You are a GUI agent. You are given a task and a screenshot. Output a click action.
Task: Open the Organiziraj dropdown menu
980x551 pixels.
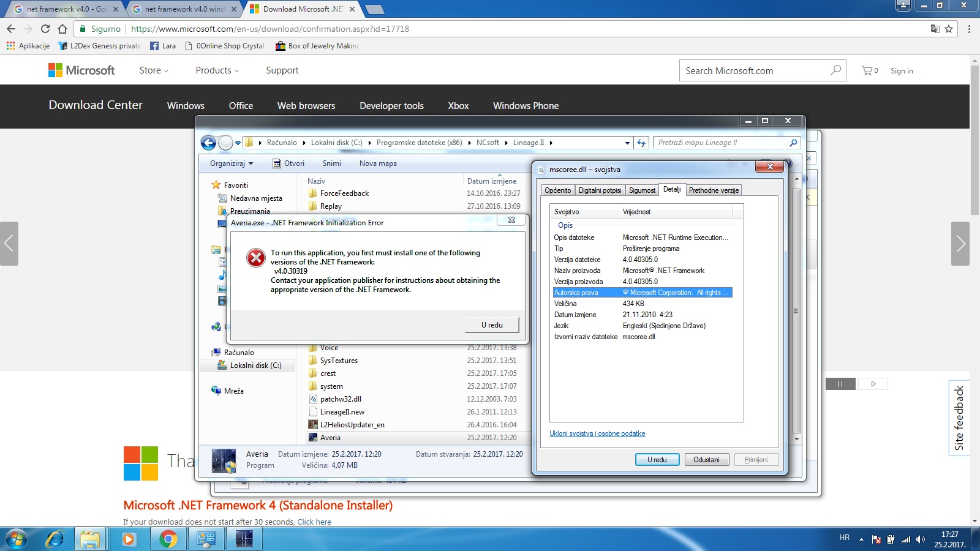coord(232,163)
